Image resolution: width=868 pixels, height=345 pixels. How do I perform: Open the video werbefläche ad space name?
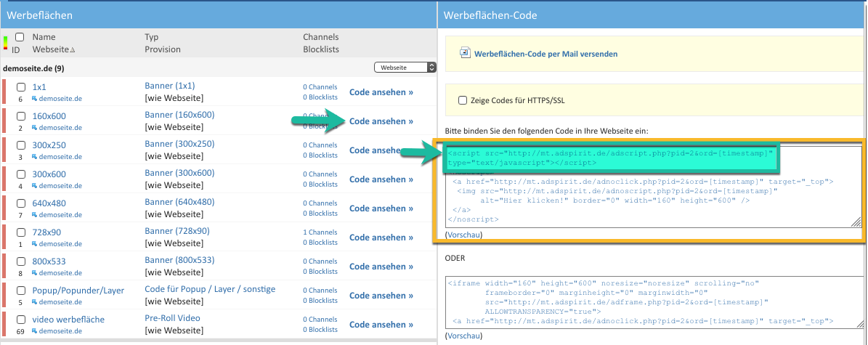pyautogui.click(x=68, y=320)
